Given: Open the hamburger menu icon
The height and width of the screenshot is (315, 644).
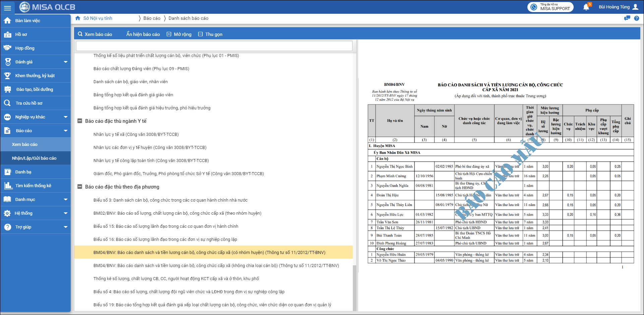Looking at the screenshot, I should [7, 7].
